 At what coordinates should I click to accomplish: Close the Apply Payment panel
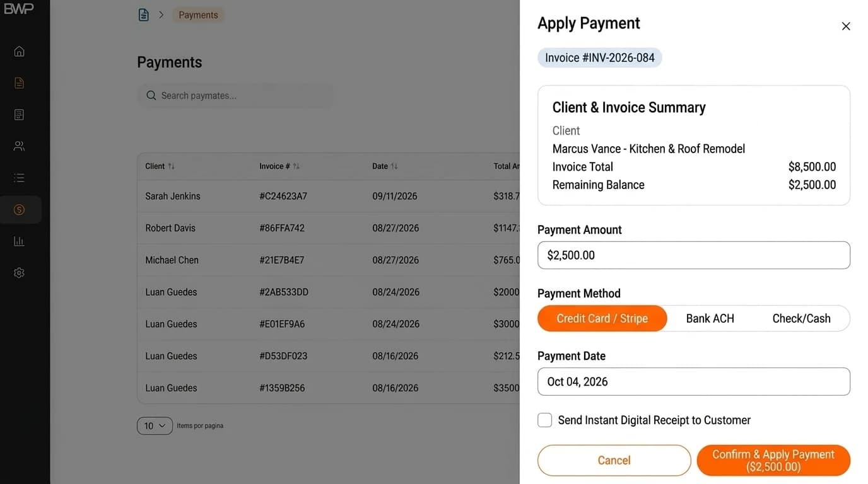point(846,26)
